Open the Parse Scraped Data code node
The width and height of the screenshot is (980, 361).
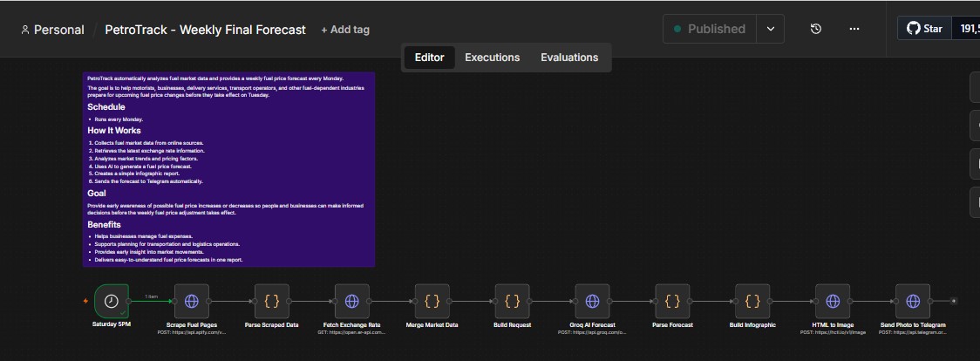(271, 301)
